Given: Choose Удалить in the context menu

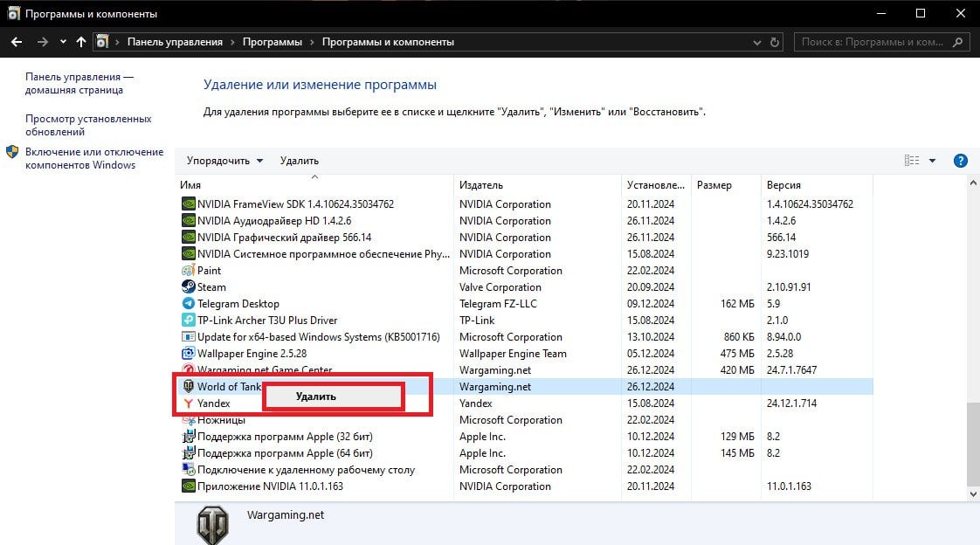Looking at the screenshot, I should [x=334, y=397].
